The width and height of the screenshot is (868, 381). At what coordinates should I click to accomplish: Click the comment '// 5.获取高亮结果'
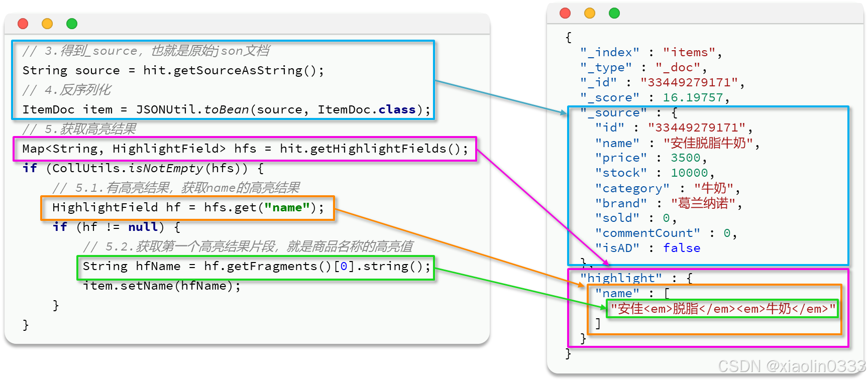tap(79, 129)
